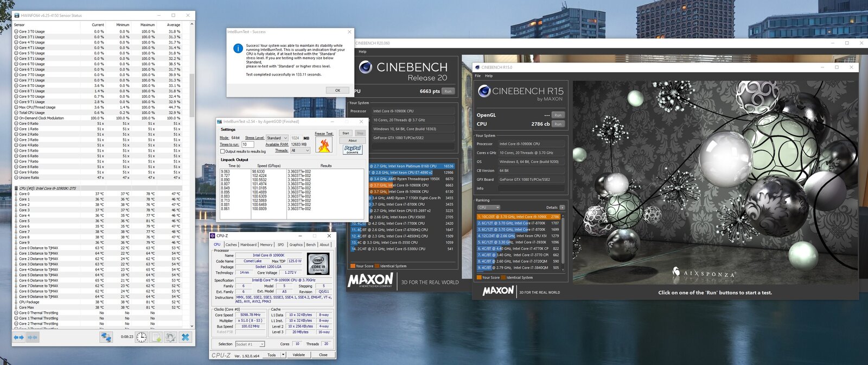Click the 'Times to run' input field
This screenshot has height=365, width=868.
coord(247,144)
